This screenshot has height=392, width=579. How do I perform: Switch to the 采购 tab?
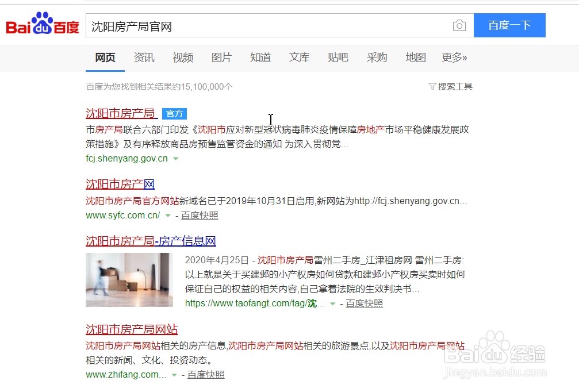(x=377, y=57)
